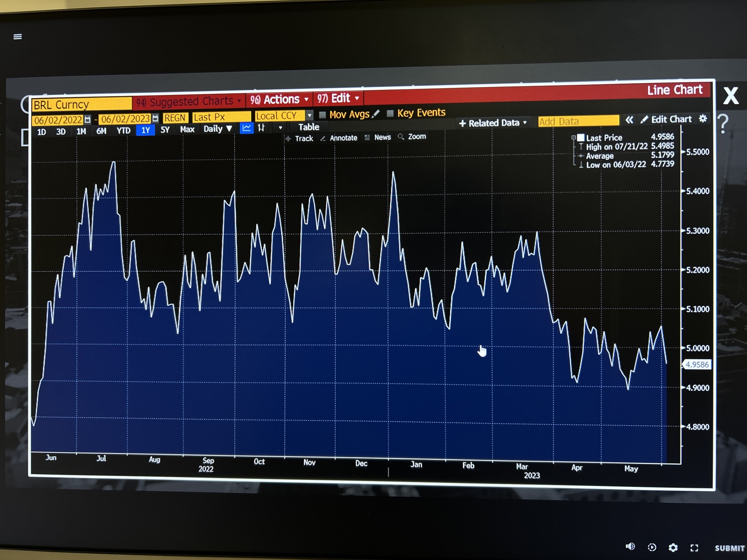Switch to the bar/candle chart icon
747x560 pixels.
coord(261,128)
